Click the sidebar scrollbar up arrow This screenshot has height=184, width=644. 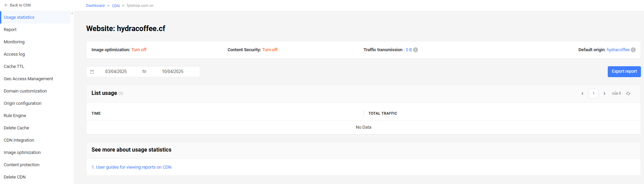[72, 13]
